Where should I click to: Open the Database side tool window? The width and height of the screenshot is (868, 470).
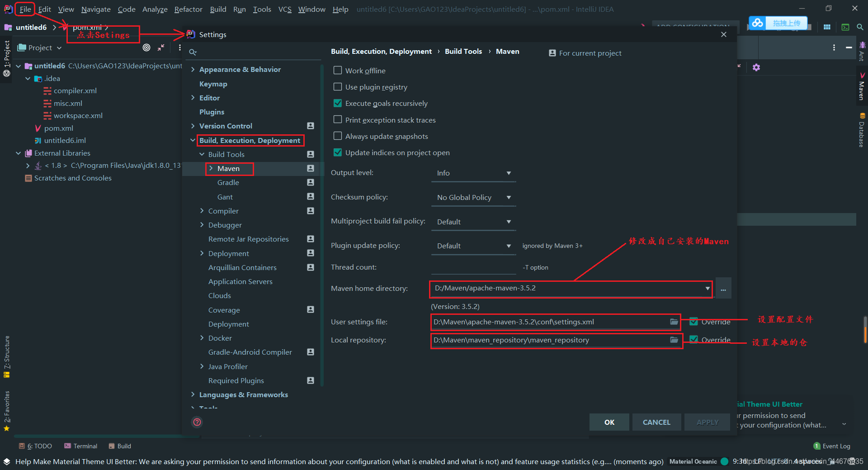(x=862, y=130)
